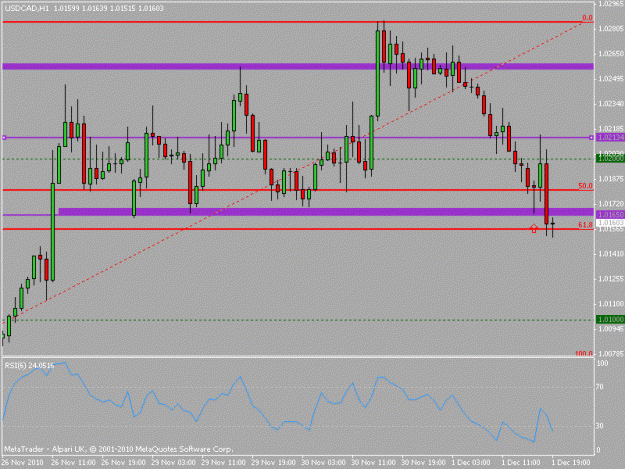The width and height of the screenshot is (625, 469).
Task: Click the 1.02495 price axis label
Action: pyautogui.click(x=611, y=79)
